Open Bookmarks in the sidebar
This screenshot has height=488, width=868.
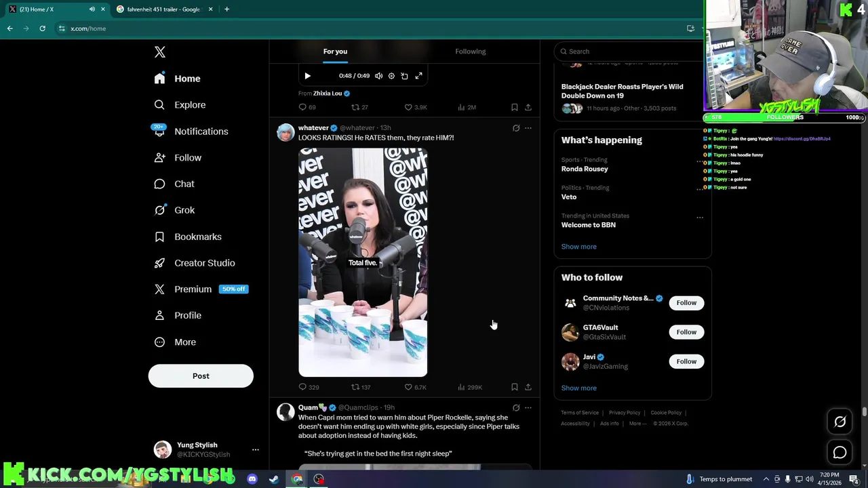pyautogui.click(x=188, y=237)
